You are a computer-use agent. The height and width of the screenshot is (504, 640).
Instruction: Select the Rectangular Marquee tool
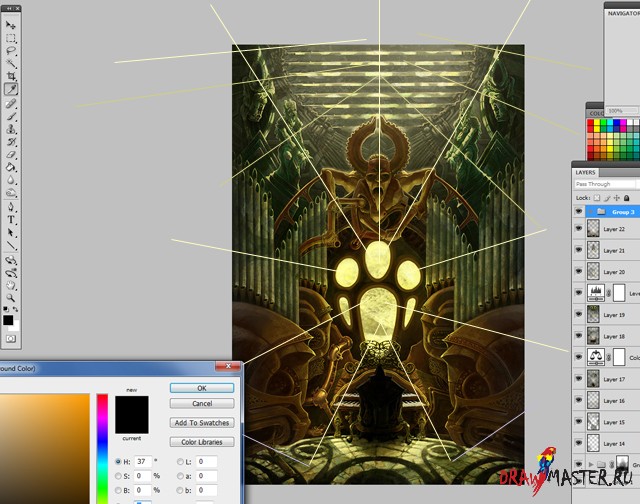pyautogui.click(x=11, y=38)
